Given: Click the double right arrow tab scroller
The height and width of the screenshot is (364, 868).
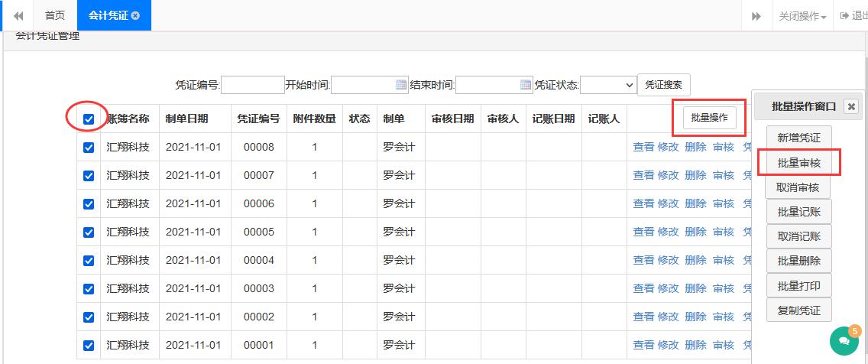Looking at the screenshot, I should (x=756, y=15).
